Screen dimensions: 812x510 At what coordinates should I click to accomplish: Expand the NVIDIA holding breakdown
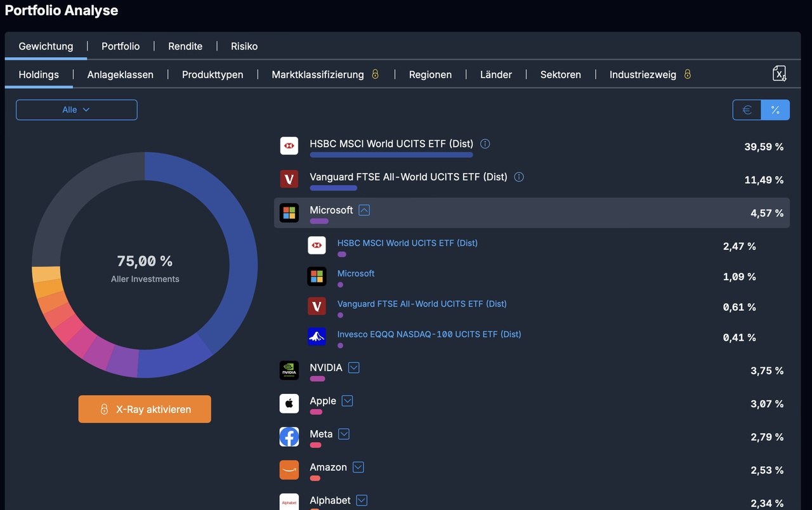(354, 367)
